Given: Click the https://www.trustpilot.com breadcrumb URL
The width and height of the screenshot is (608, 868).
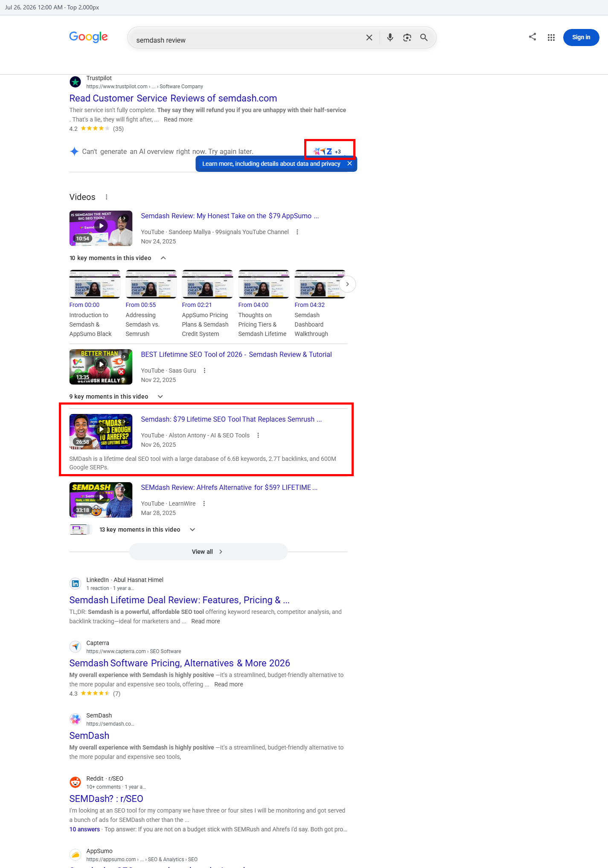Looking at the screenshot, I should pos(145,87).
